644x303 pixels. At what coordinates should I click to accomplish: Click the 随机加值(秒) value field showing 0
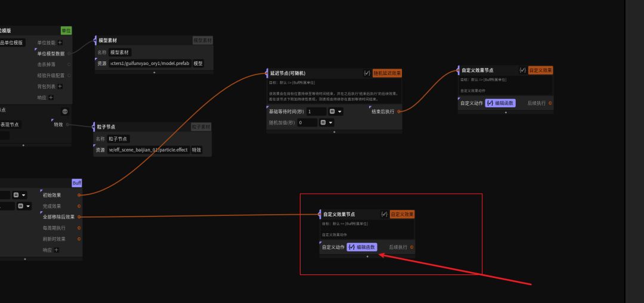coord(307,123)
